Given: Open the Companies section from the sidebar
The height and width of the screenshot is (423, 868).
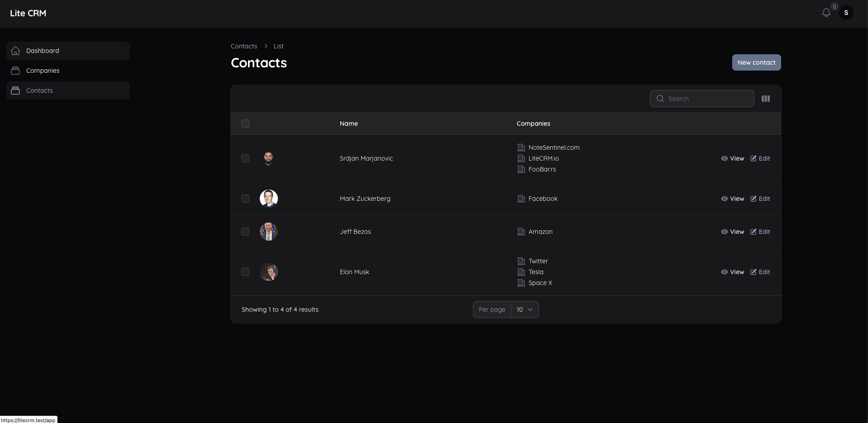Looking at the screenshot, I should point(43,71).
